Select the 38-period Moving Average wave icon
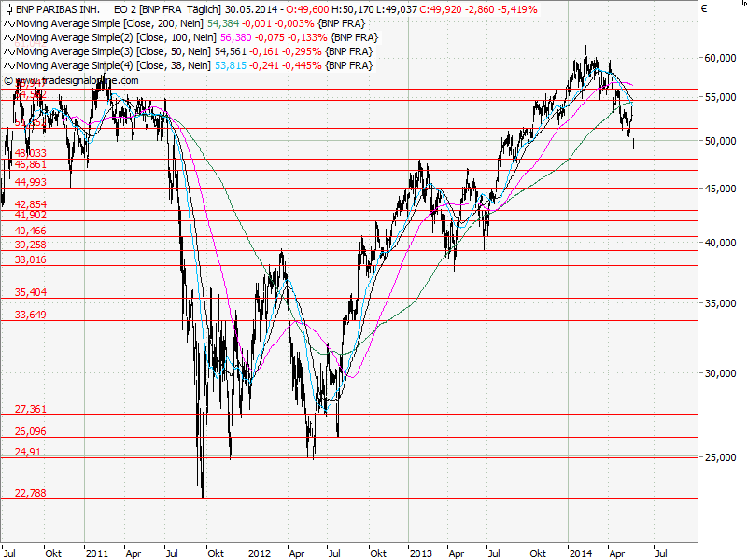 [11, 64]
